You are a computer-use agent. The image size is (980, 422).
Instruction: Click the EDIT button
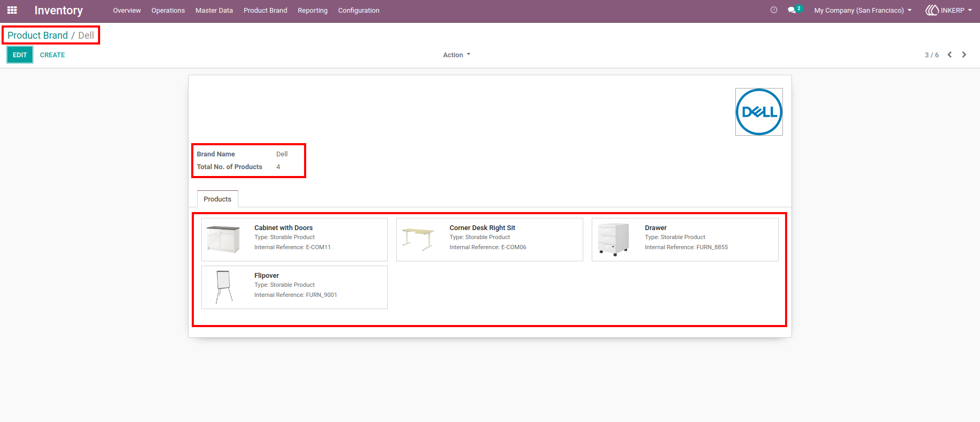[x=20, y=55]
